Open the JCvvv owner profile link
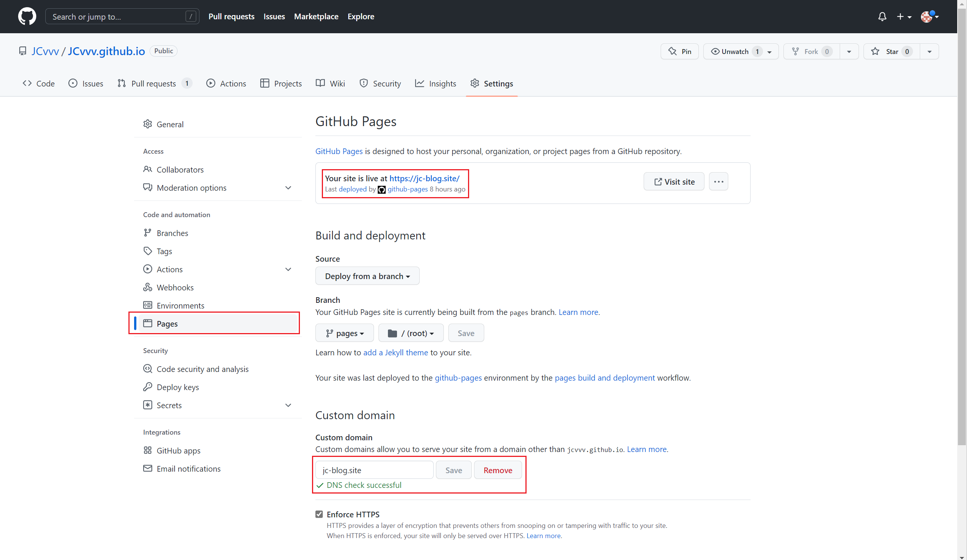The height and width of the screenshot is (560, 967). point(45,51)
